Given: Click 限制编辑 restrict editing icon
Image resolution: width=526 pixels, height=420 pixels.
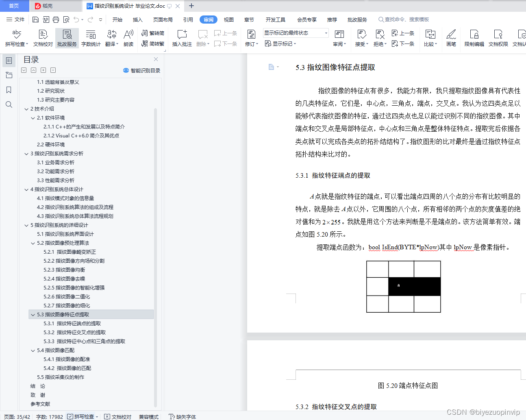Looking at the screenshot, I should [x=474, y=38].
